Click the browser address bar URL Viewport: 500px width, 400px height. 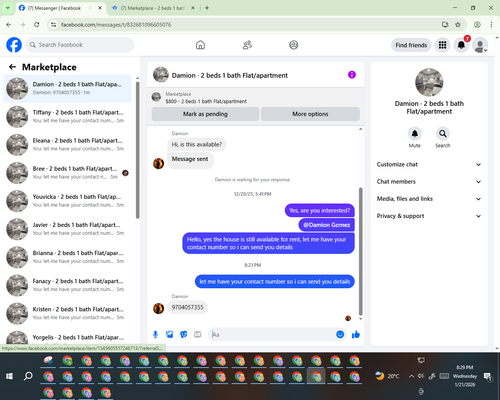(116, 24)
